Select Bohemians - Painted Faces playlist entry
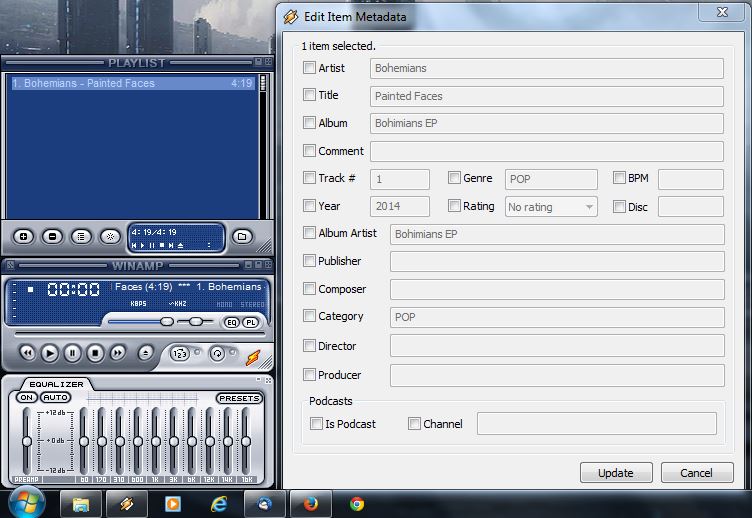The image size is (752, 518). (132, 83)
